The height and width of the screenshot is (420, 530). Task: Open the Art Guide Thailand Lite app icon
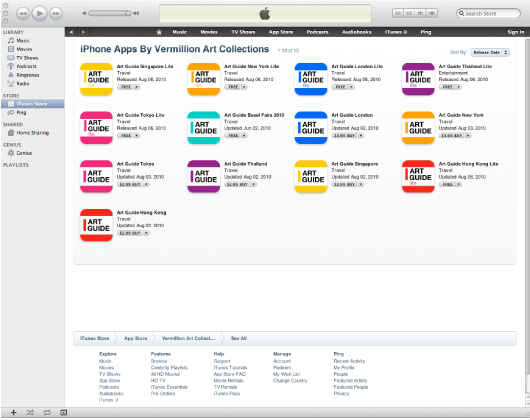pyautogui.click(x=418, y=79)
